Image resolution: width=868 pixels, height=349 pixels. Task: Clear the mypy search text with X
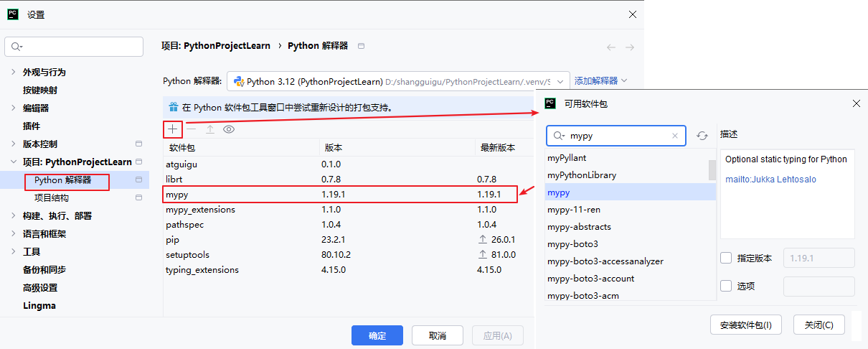click(675, 136)
